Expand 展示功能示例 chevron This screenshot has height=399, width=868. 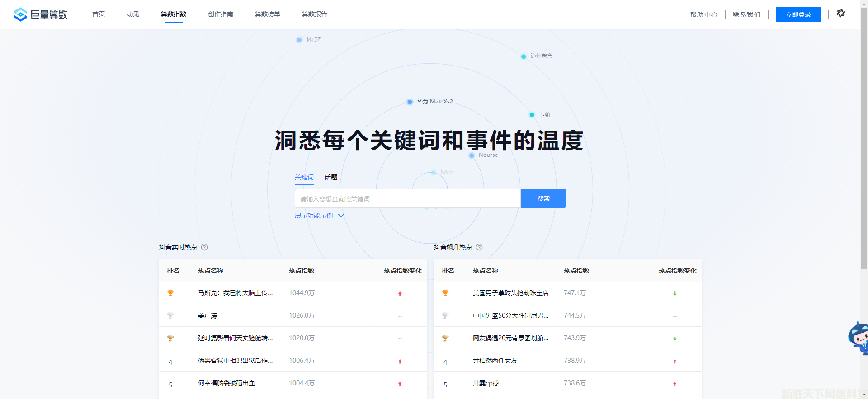pyautogui.click(x=341, y=216)
